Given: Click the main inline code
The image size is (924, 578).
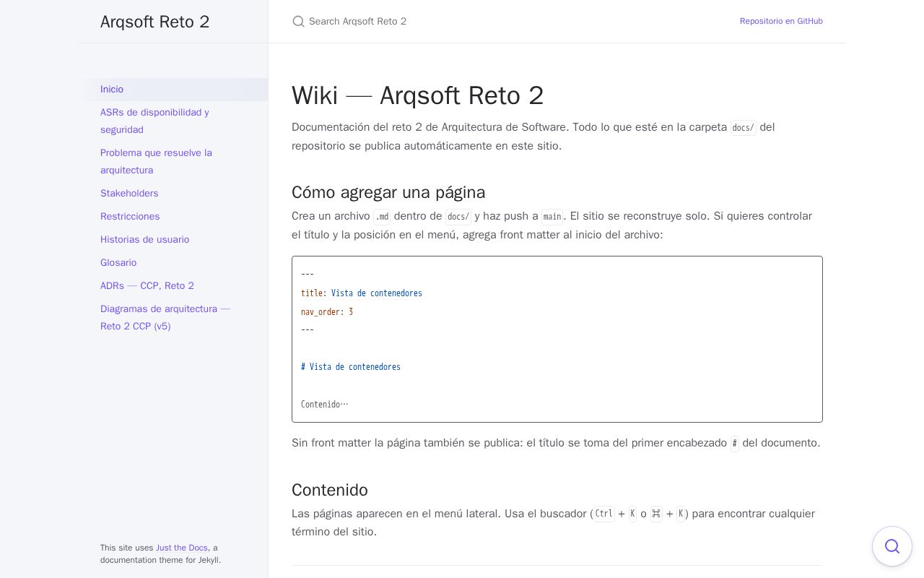Looking at the screenshot, I should click(x=552, y=217).
